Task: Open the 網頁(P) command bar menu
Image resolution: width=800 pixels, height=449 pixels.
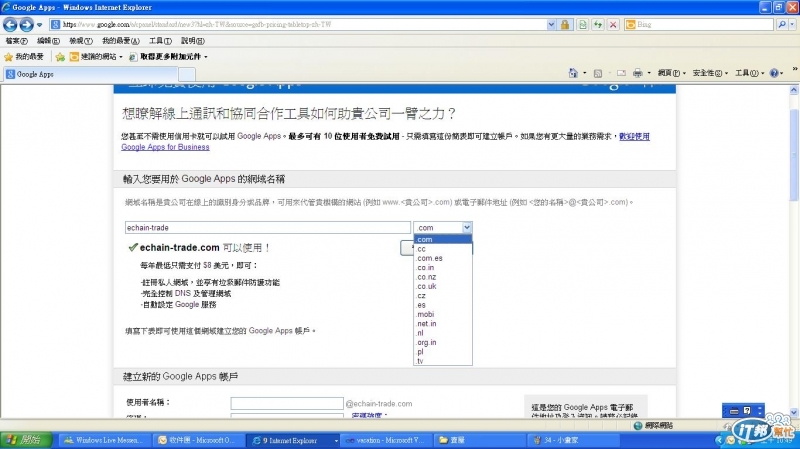Action: click(671, 73)
